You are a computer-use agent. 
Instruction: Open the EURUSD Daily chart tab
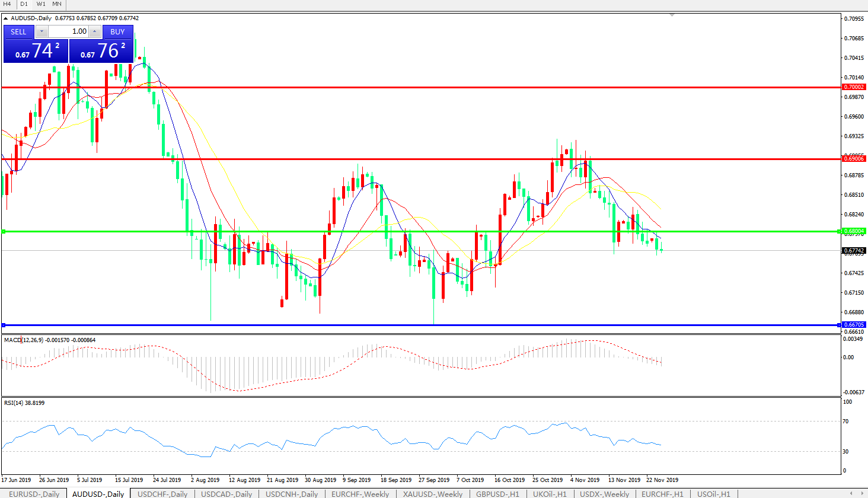point(34,494)
